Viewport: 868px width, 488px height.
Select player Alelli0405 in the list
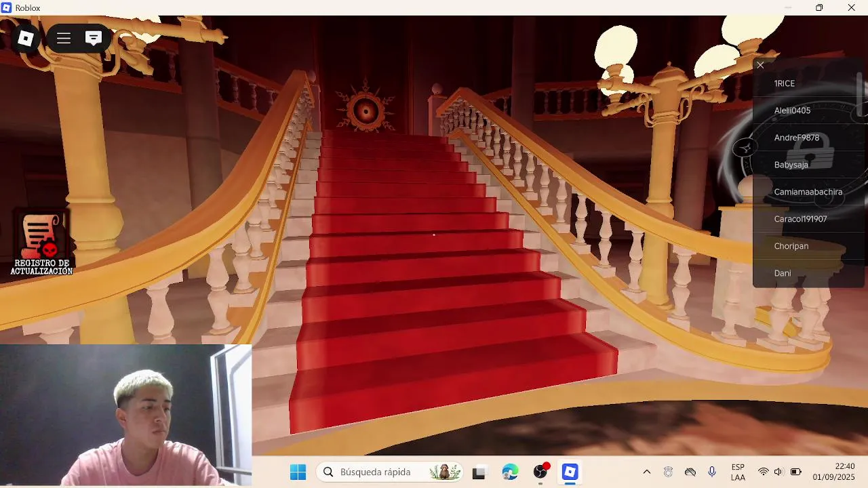(808, 110)
